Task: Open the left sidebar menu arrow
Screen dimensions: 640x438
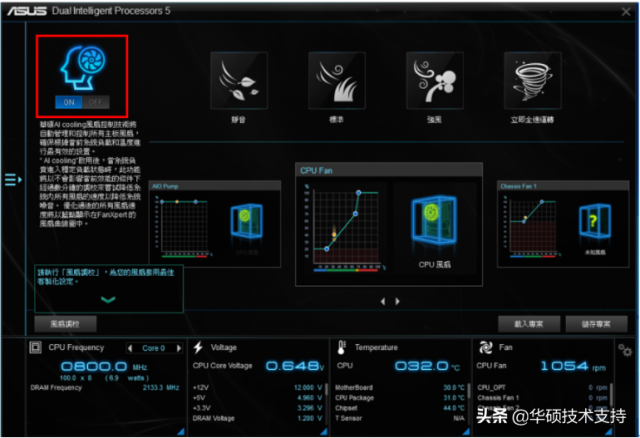Action: coord(13,179)
